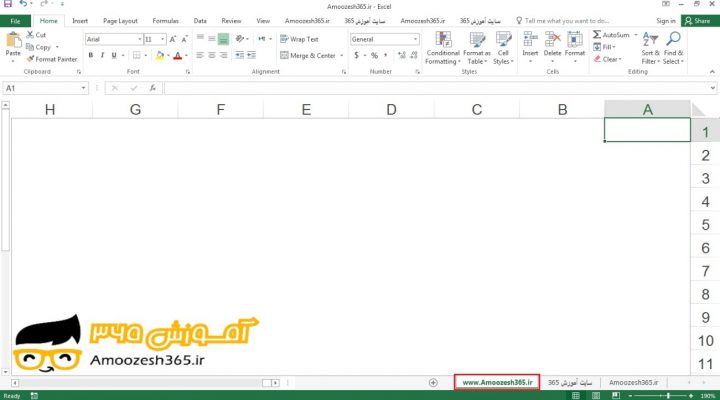Align text to the right

[x=224, y=55]
